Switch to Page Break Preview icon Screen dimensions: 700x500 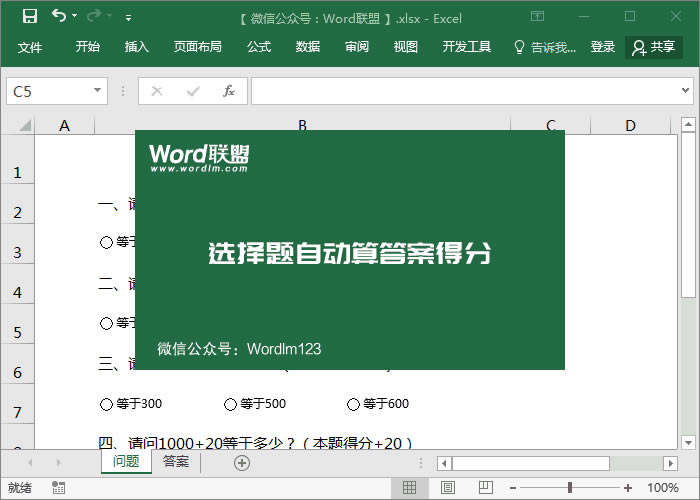click(x=484, y=488)
